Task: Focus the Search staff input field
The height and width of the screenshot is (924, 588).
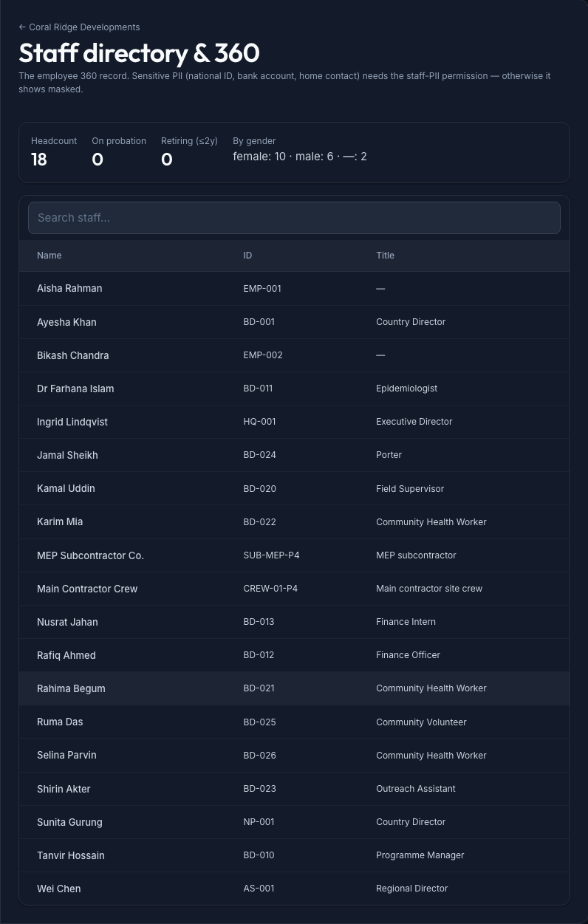Action: (294, 218)
